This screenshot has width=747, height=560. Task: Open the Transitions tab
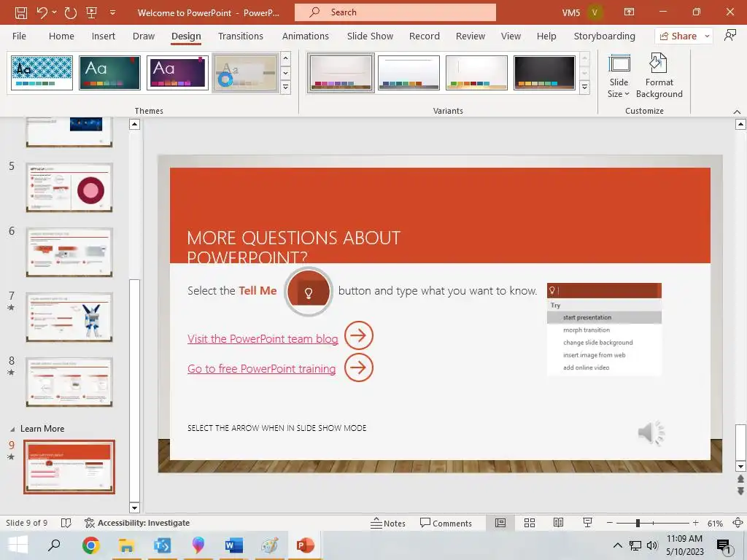(x=241, y=36)
